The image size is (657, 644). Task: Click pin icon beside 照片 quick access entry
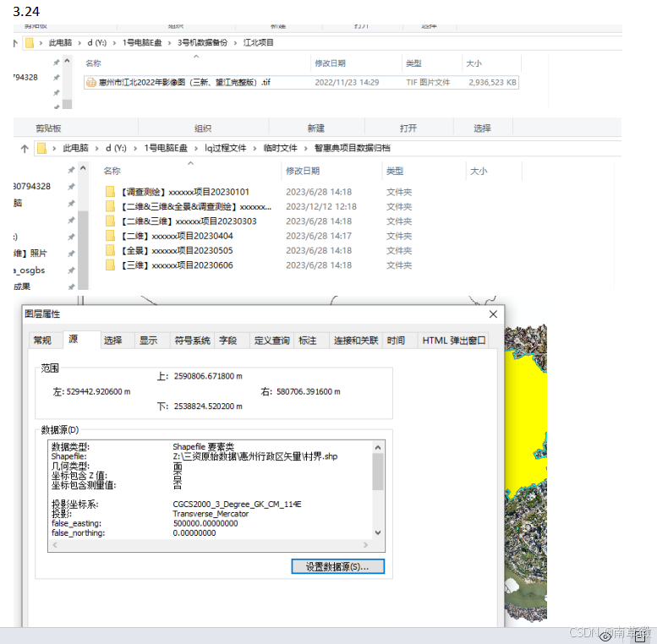click(71, 254)
